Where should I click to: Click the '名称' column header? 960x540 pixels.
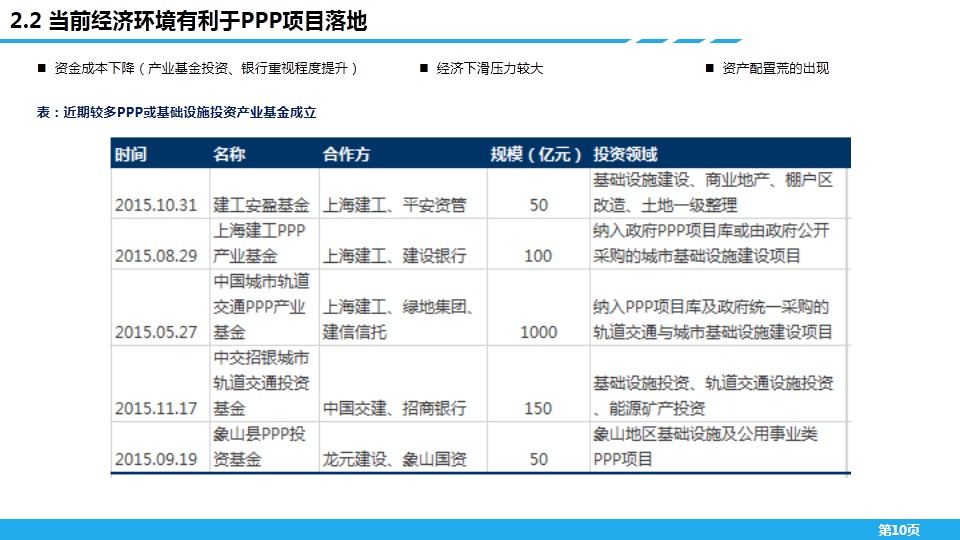tap(229, 154)
